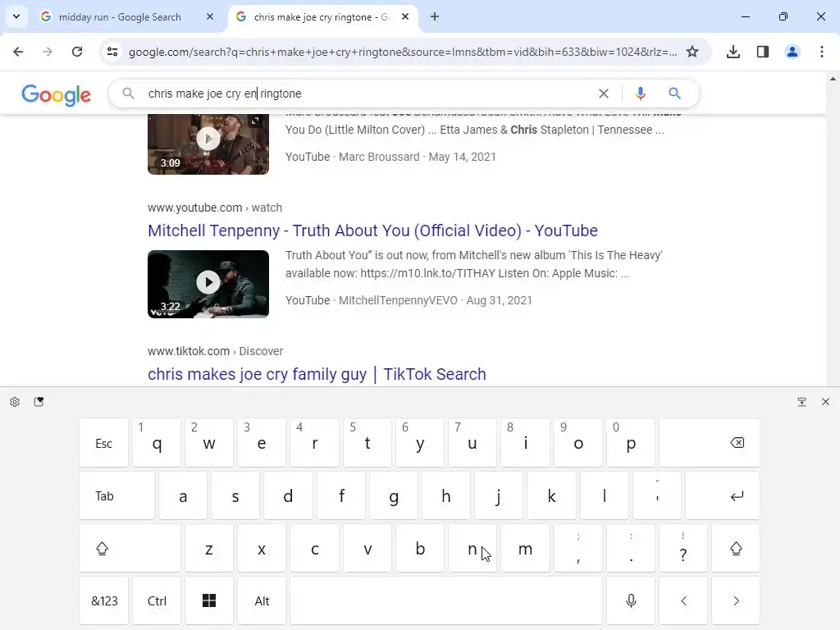Close the midday run tab
This screenshot has width=840, height=630.
click(x=210, y=16)
